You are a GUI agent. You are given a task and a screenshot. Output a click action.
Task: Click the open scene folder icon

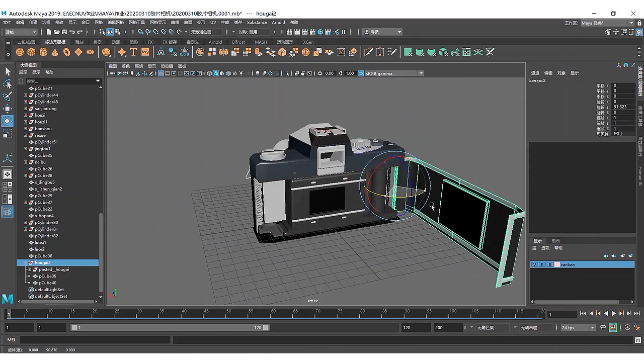point(56,32)
